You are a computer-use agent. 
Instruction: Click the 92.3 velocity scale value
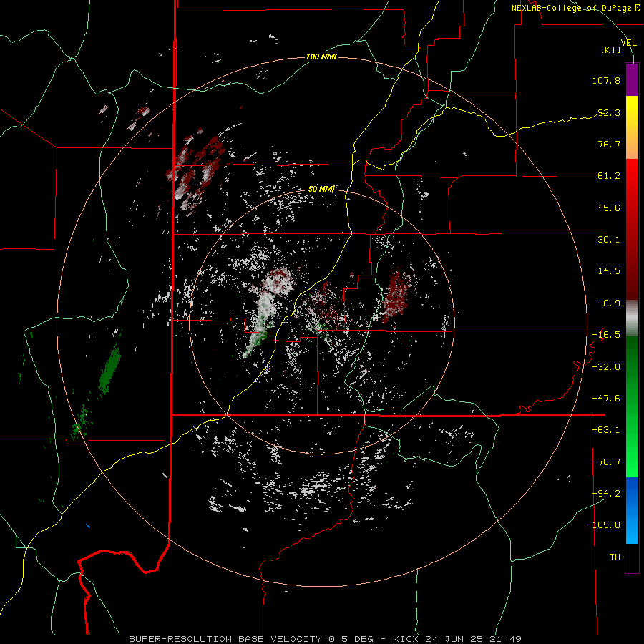609,112
